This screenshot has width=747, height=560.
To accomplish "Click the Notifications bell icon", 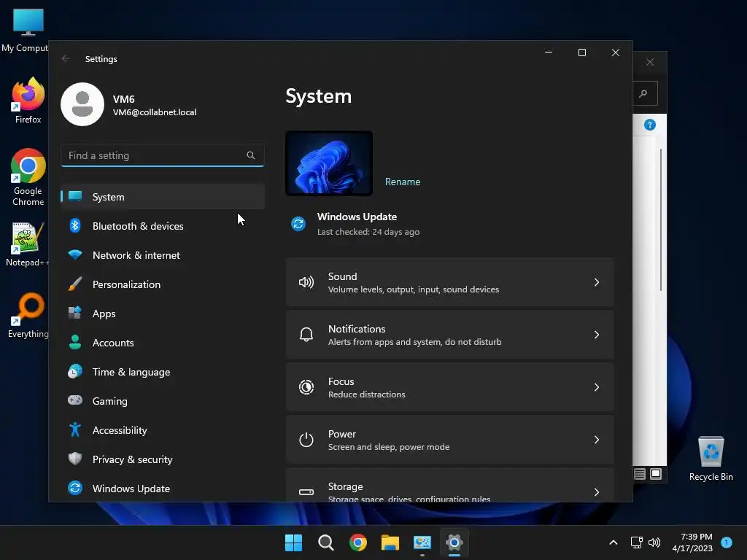I will (306, 335).
